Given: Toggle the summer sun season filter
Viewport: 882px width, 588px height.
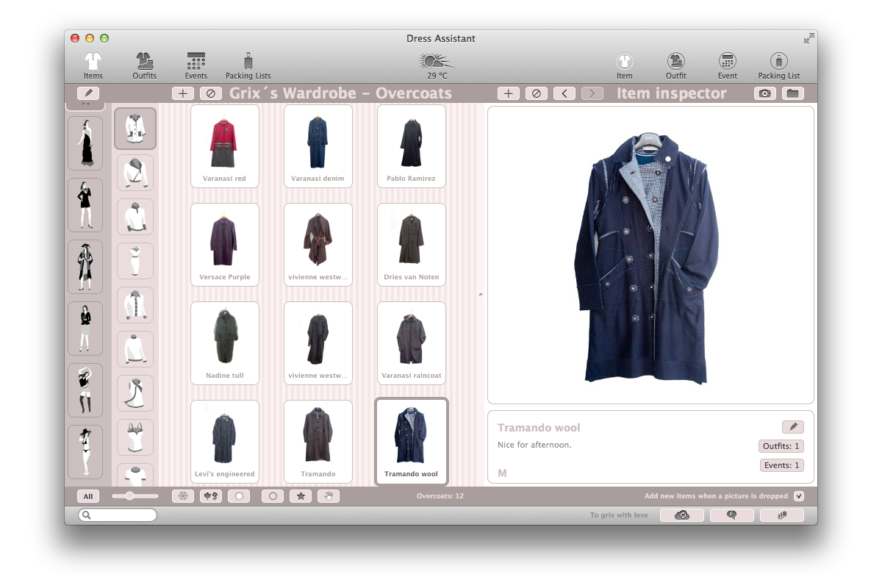Looking at the screenshot, I should pyautogui.click(x=239, y=496).
